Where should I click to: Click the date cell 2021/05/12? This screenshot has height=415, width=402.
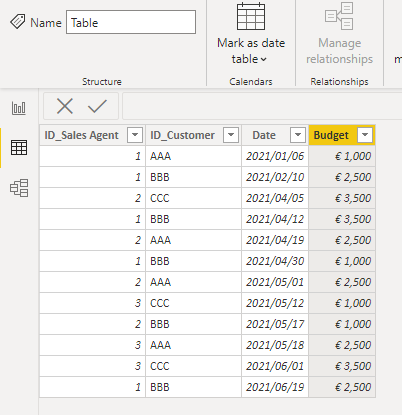pyautogui.click(x=275, y=303)
